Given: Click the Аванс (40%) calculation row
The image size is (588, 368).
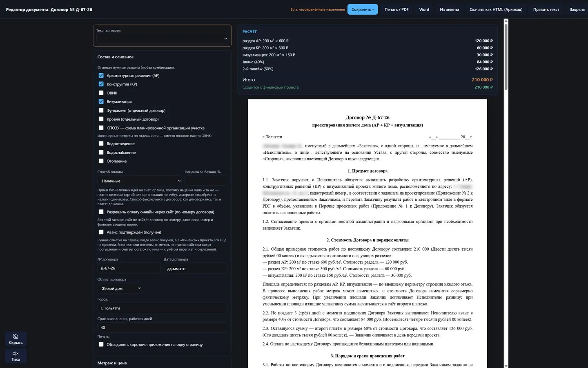Looking at the screenshot, I should [367, 62].
